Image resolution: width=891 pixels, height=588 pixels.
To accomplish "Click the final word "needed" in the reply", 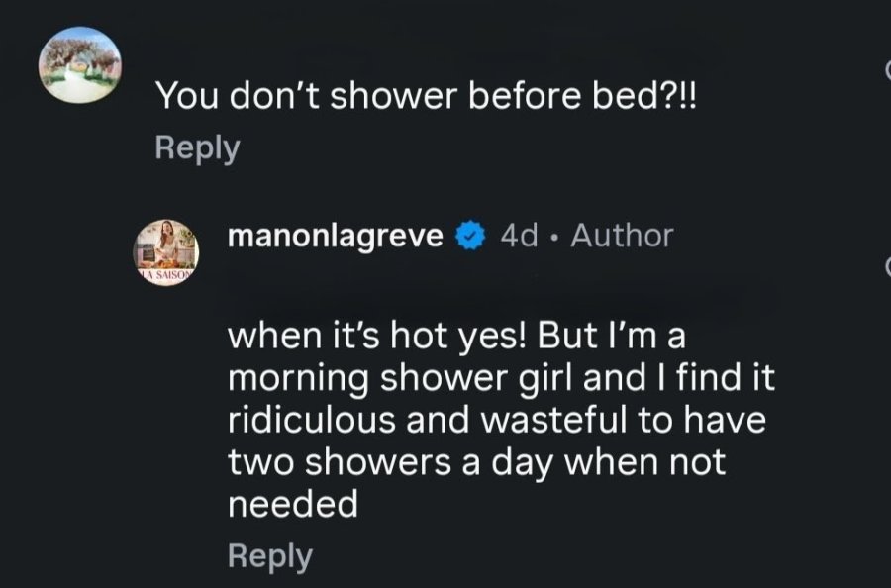I will 293,504.
